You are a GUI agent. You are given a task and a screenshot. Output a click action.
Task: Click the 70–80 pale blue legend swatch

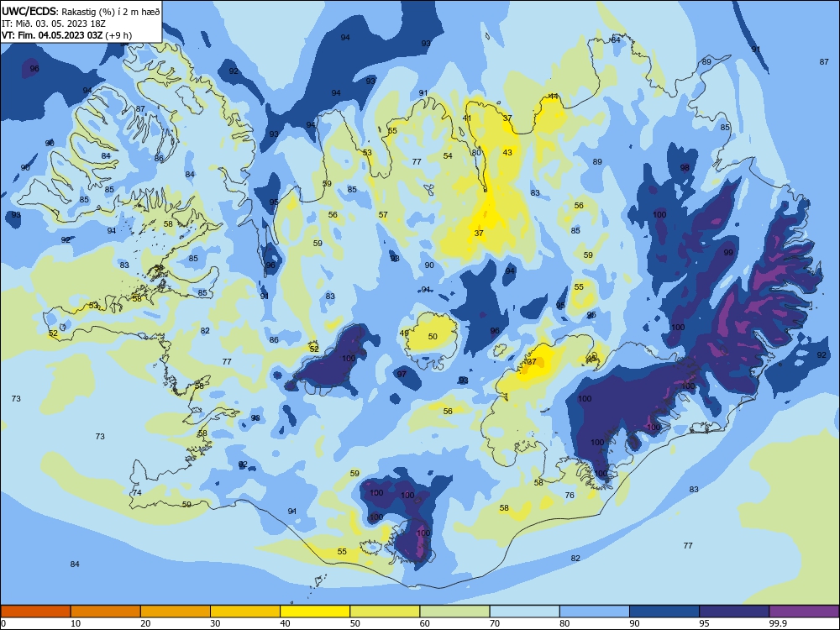(524, 612)
